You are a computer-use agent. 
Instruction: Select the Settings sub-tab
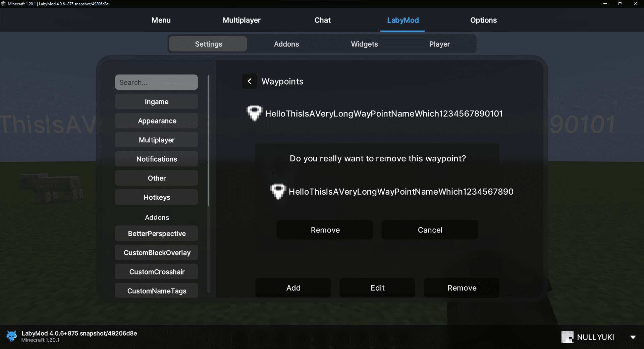pos(208,44)
